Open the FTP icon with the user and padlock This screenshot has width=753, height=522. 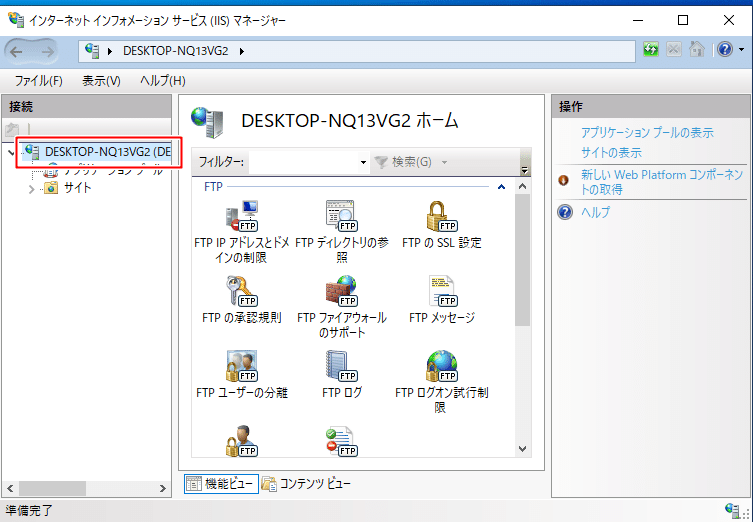click(244, 440)
